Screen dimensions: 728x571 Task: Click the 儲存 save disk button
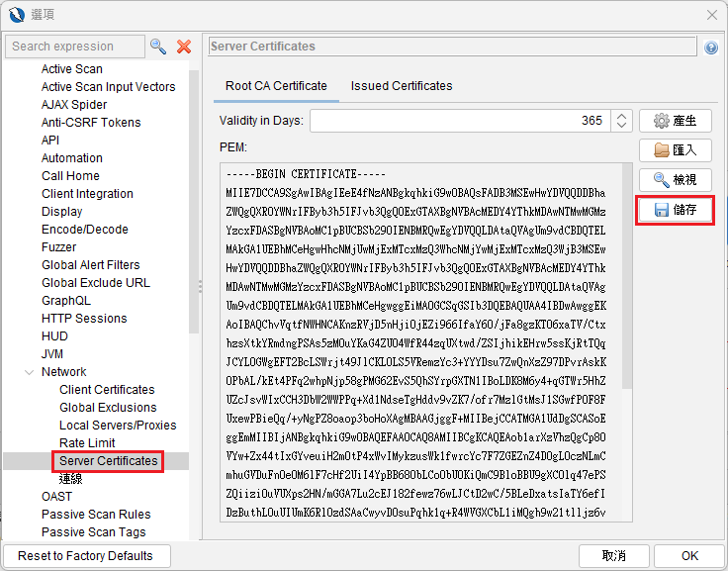click(675, 210)
